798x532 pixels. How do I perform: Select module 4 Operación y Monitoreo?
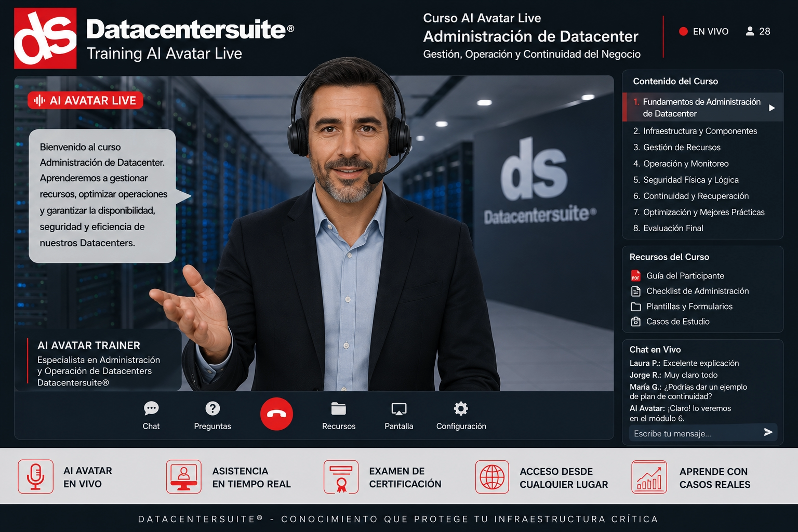pos(681,164)
